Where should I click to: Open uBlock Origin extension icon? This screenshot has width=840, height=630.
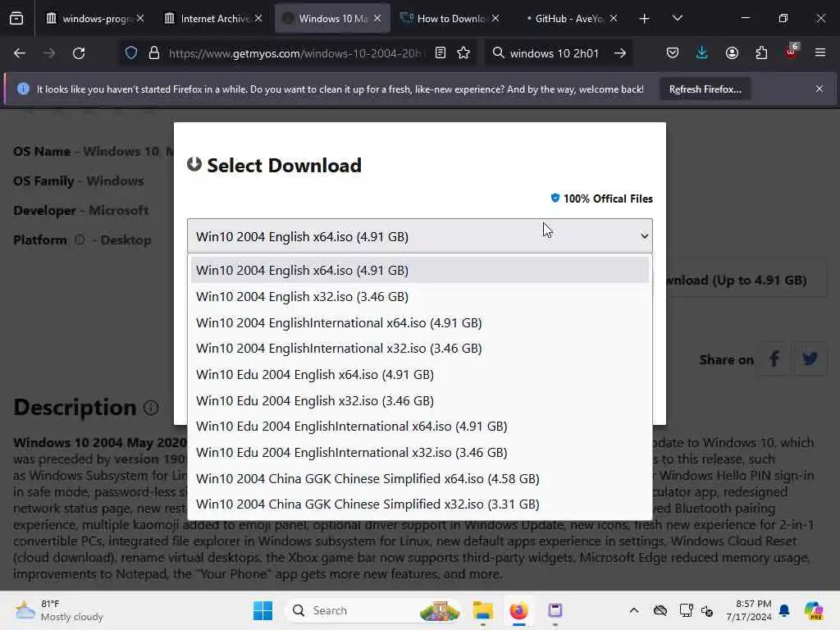click(x=792, y=52)
